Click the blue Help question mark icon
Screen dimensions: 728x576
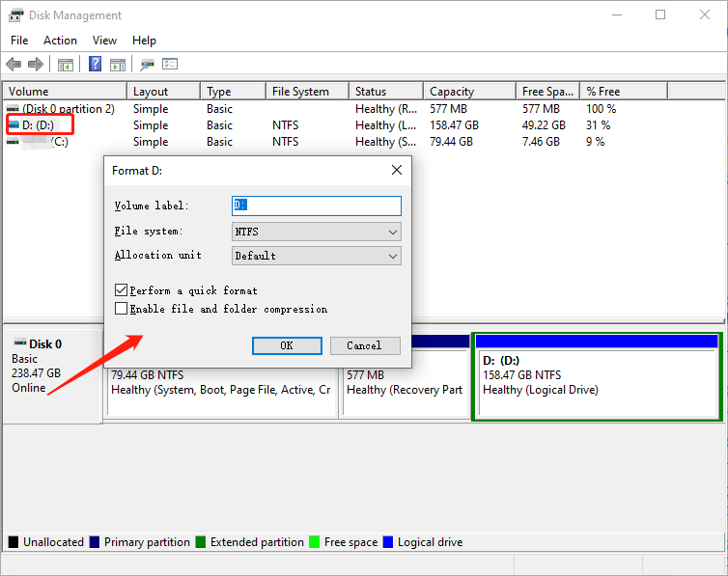tap(95, 65)
